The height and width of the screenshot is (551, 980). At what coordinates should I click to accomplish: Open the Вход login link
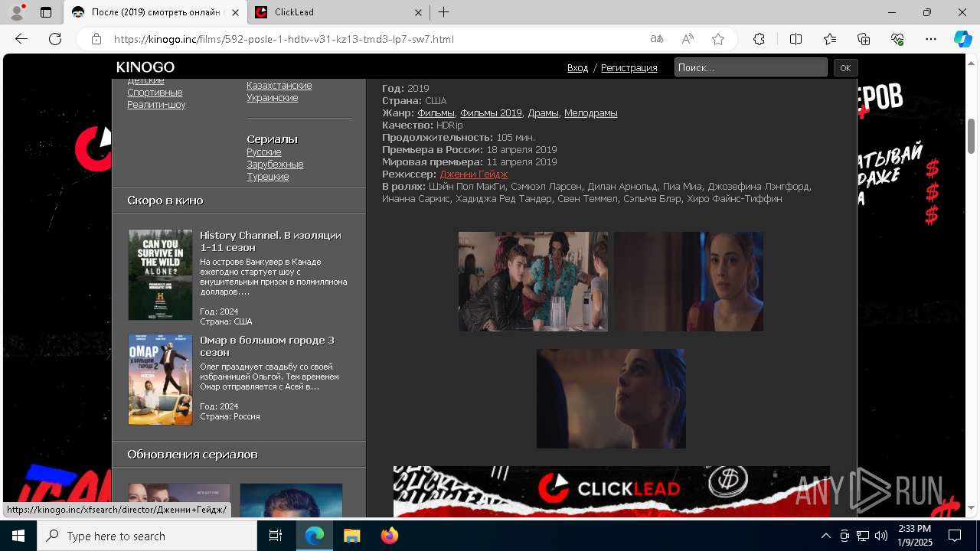(x=577, y=67)
